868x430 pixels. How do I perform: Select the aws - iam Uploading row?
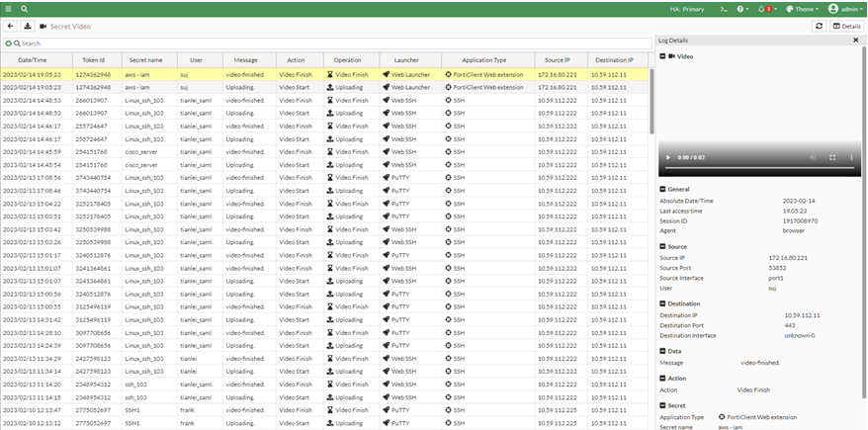point(324,87)
